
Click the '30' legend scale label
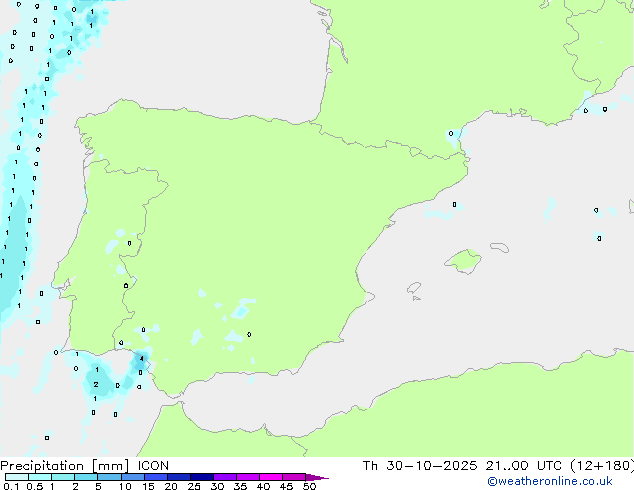(x=217, y=486)
